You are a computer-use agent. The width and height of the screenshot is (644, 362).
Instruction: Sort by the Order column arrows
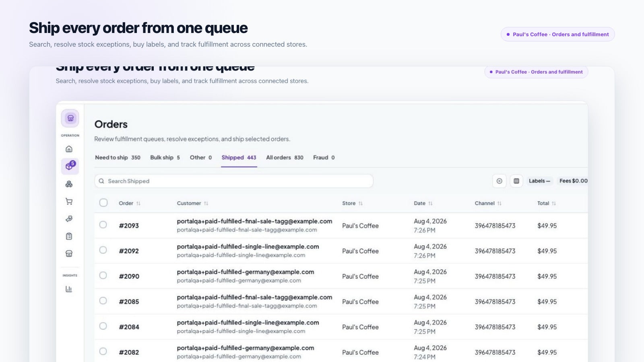(x=138, y=204)
